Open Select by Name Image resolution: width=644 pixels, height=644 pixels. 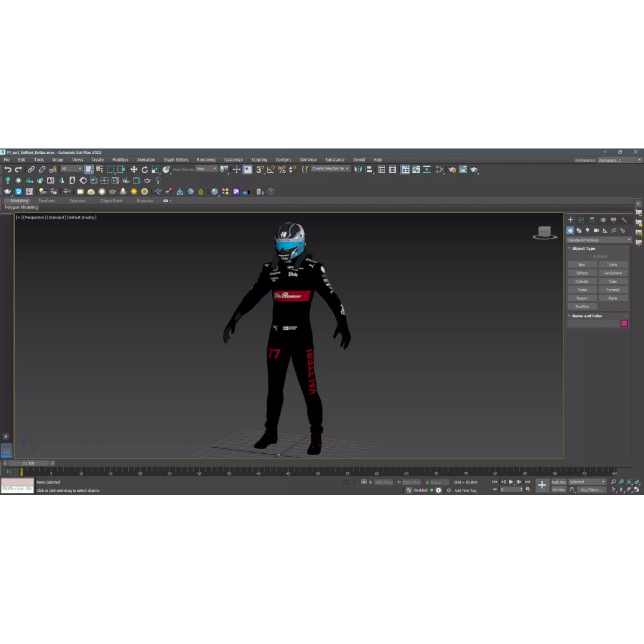(x=98, y=170)
